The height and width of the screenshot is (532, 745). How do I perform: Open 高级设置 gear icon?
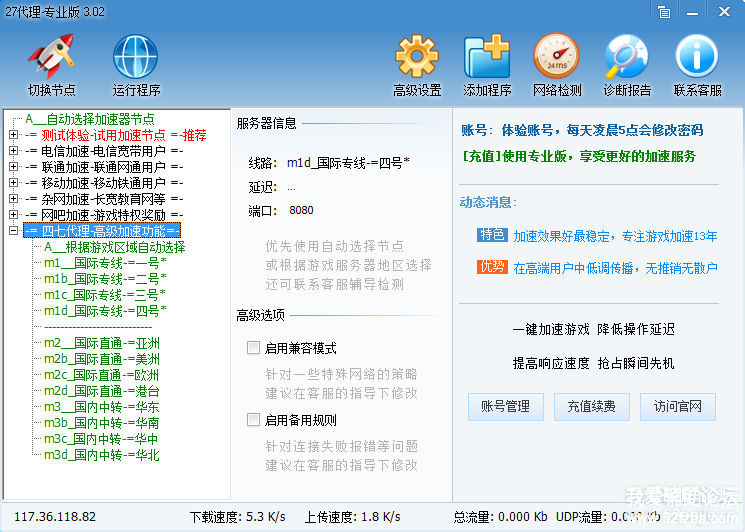pyautogui.click(x=417, y=56)
